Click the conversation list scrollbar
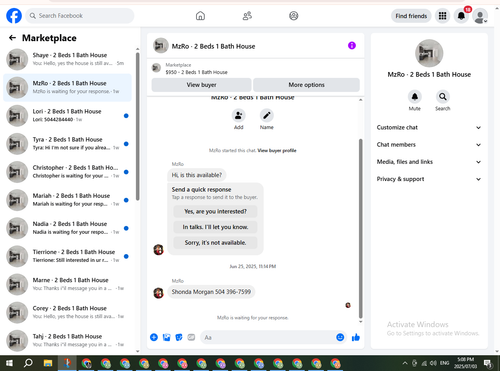 pyautogui.click(x=138, y=126)
